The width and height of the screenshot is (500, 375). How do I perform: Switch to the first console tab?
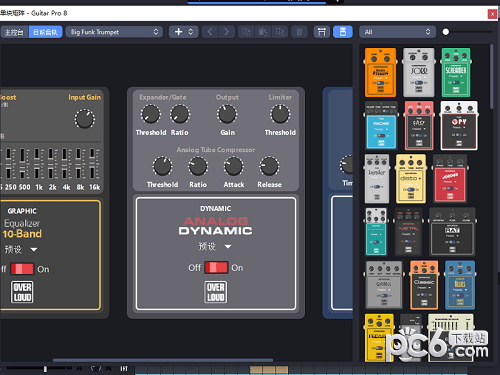coord(14,32)
